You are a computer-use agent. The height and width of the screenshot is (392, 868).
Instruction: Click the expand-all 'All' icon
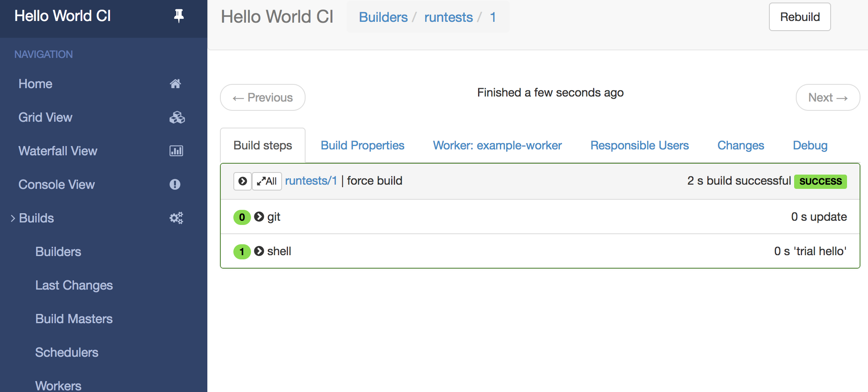[267, 181]
